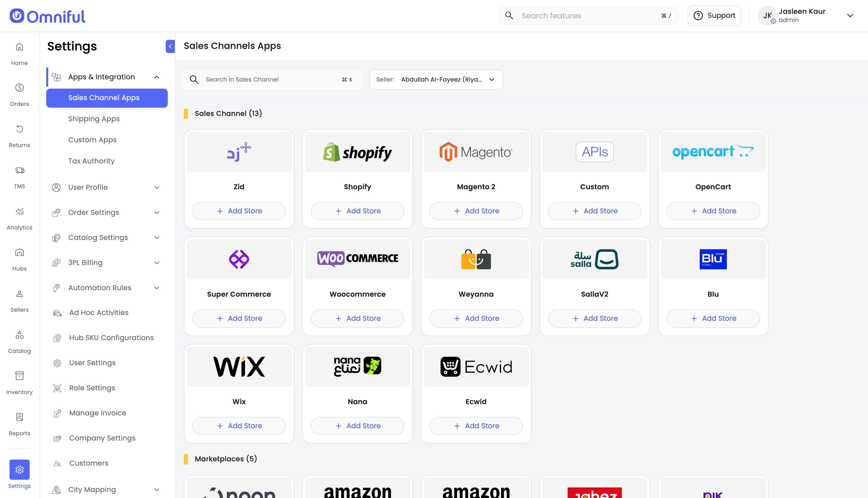The height and width of the screenshot is (498, 868).
Task: Focus the Search in Sales Channel box
Action: 272,79
